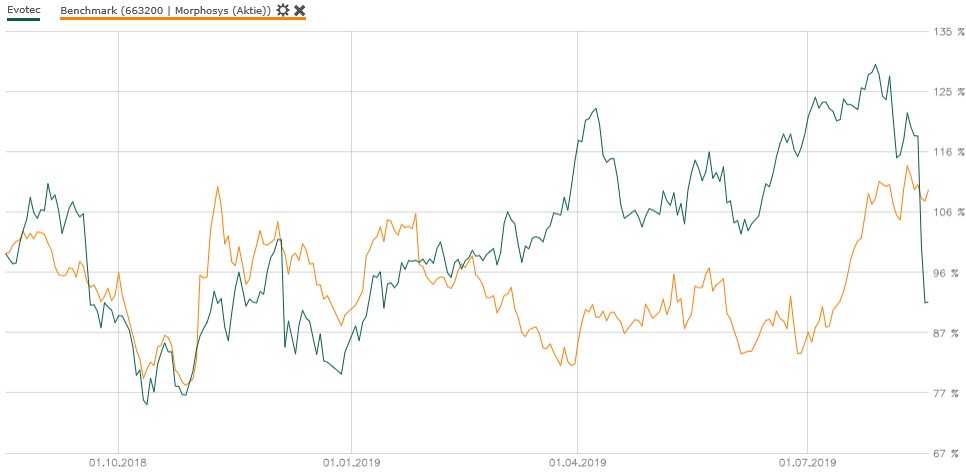Click the 01.07.2019 date axis label
Screen dimensions: 966x474
point(810,463)
